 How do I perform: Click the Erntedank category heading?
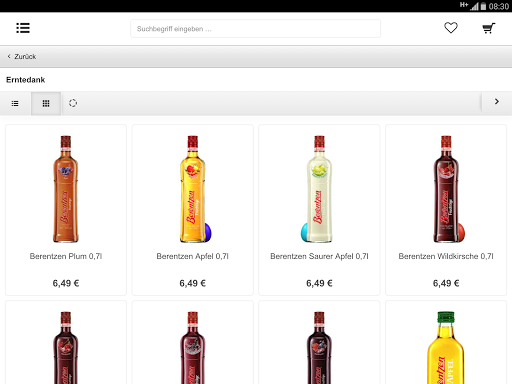pyautogui.click(x=26, y=80)
